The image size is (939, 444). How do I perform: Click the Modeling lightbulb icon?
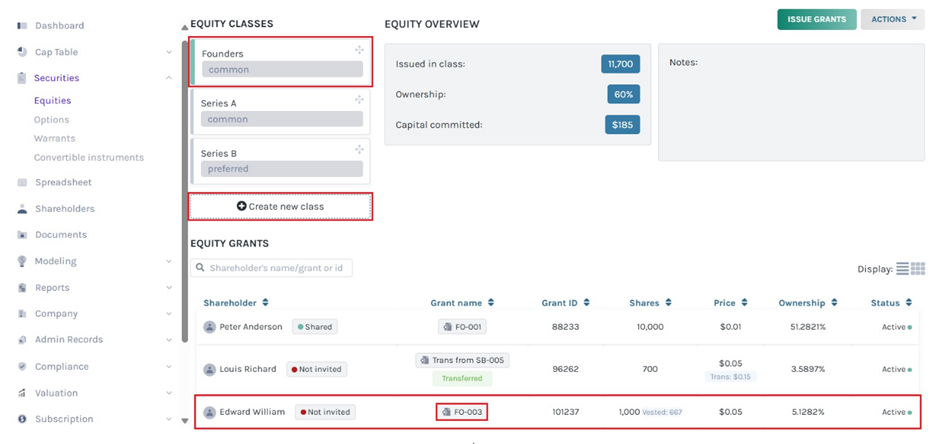tap(22, 261)
